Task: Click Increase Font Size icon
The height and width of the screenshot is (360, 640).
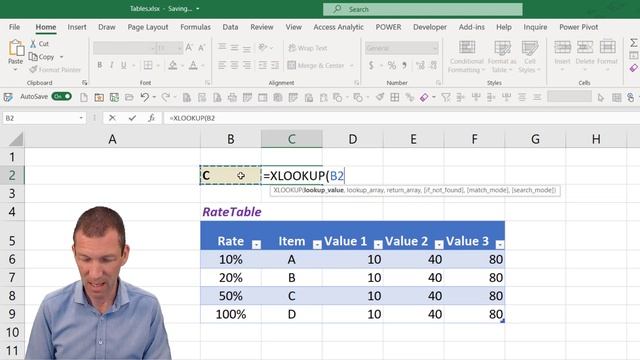Action: (189, 48)
